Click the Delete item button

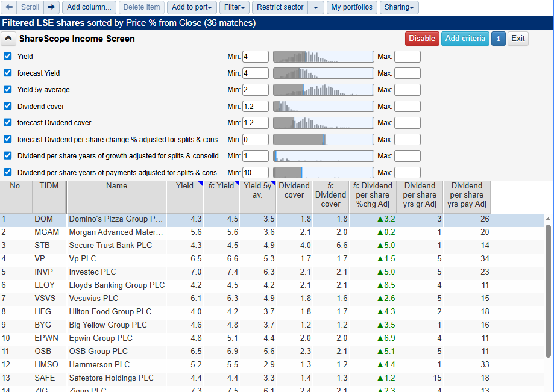coord(141,7)
